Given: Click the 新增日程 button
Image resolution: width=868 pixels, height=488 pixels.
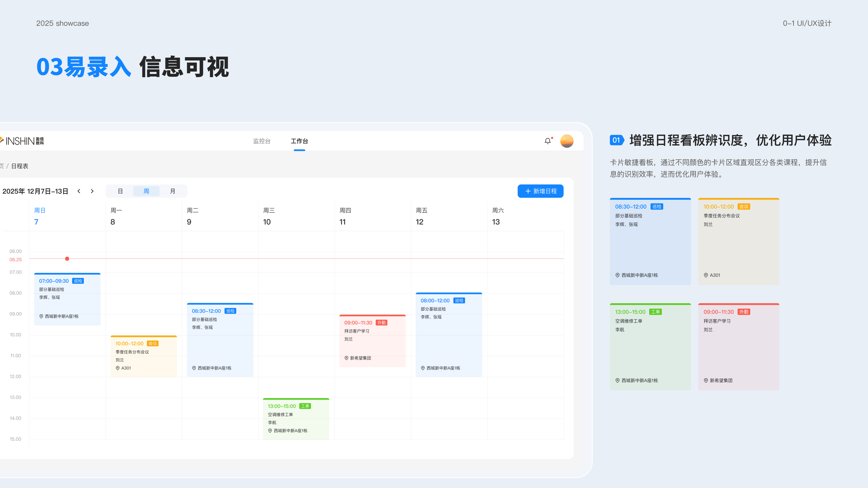Looking at the screenshot, I should tap(540, 191).
